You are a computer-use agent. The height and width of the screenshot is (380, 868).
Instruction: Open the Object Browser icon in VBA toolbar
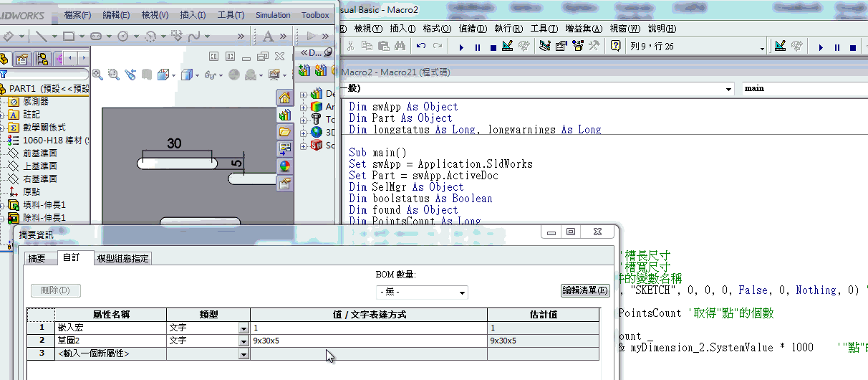point(577,47)
